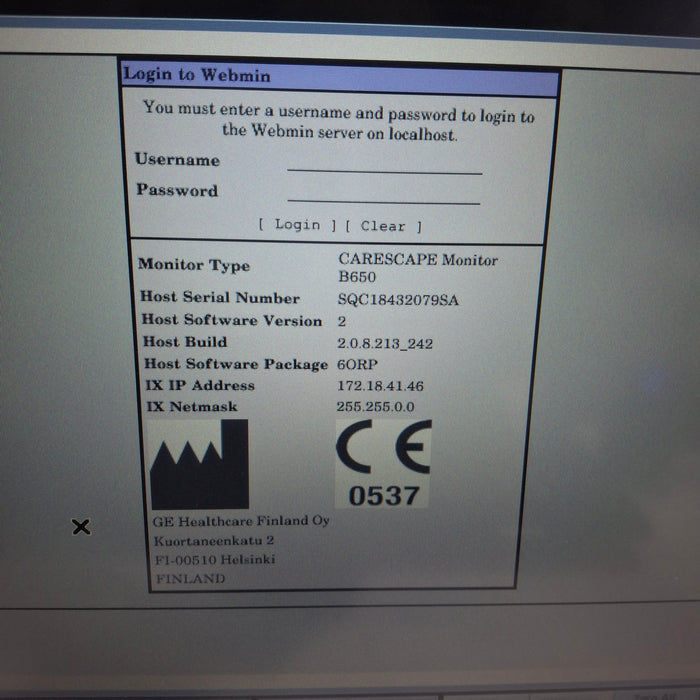
Task: Click the 'Host Serial Number' label
Action: [x=220, y=297]
